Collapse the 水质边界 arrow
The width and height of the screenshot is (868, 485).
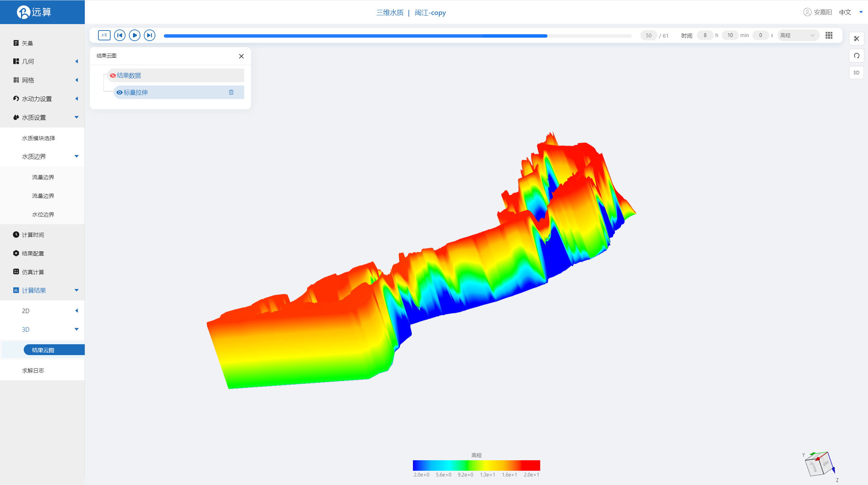coord(77,156)
